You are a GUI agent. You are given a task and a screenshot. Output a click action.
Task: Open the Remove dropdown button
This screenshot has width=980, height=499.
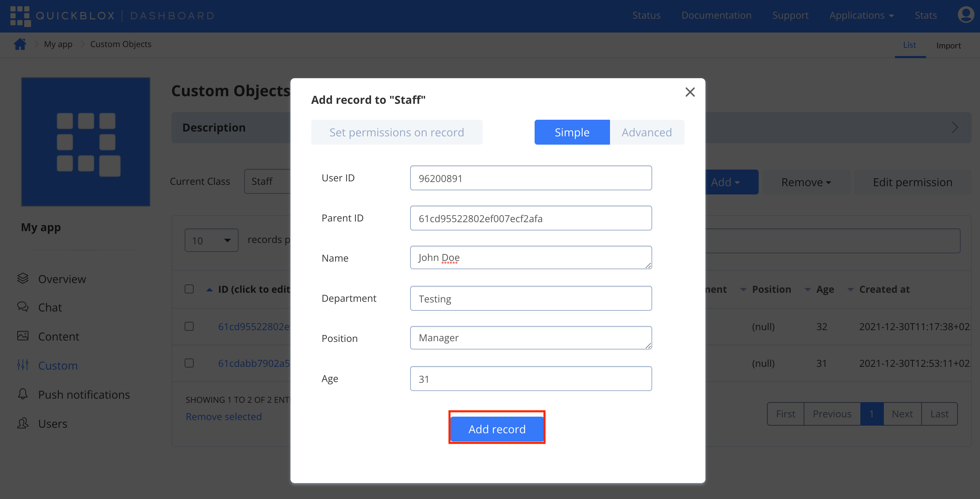[806, 182]
